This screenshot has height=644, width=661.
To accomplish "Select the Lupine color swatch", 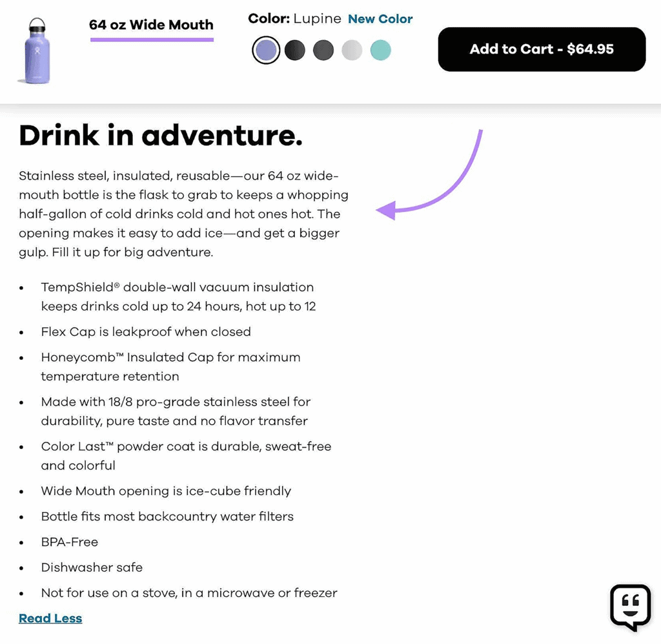I will pyautogui.click(x=265, y=50).
